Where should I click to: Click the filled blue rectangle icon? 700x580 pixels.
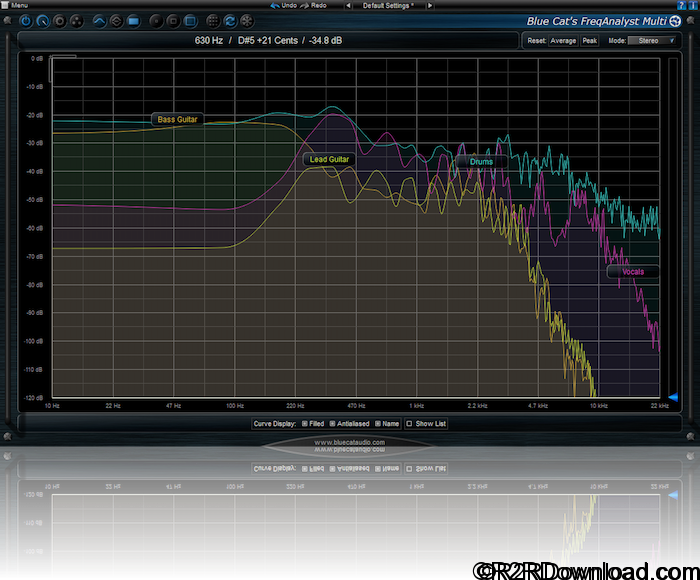[133, 21]
